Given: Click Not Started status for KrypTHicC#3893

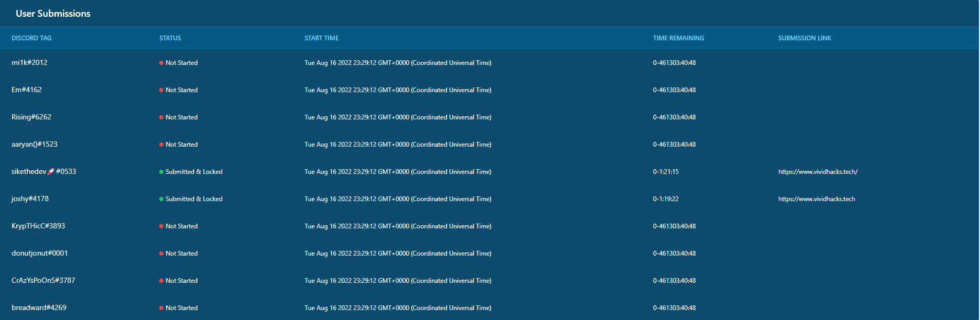Looking at the screenshot, I should point(179,226).
